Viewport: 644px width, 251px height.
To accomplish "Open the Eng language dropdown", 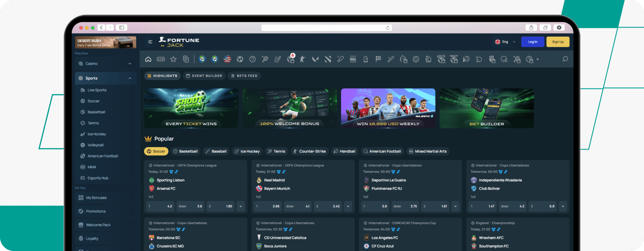I will pyautogui.click(x=505, y=42).
